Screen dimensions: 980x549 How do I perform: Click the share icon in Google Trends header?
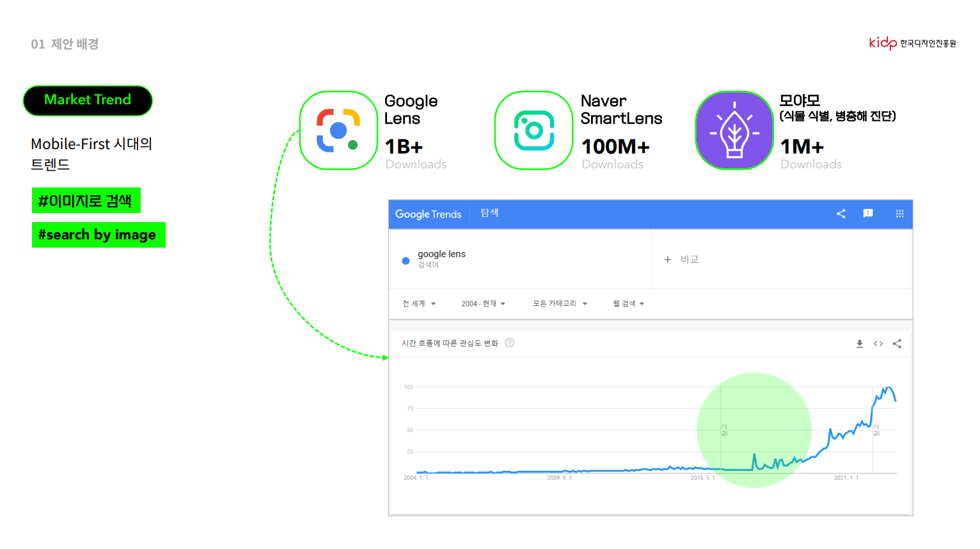[x=841, y=214]
